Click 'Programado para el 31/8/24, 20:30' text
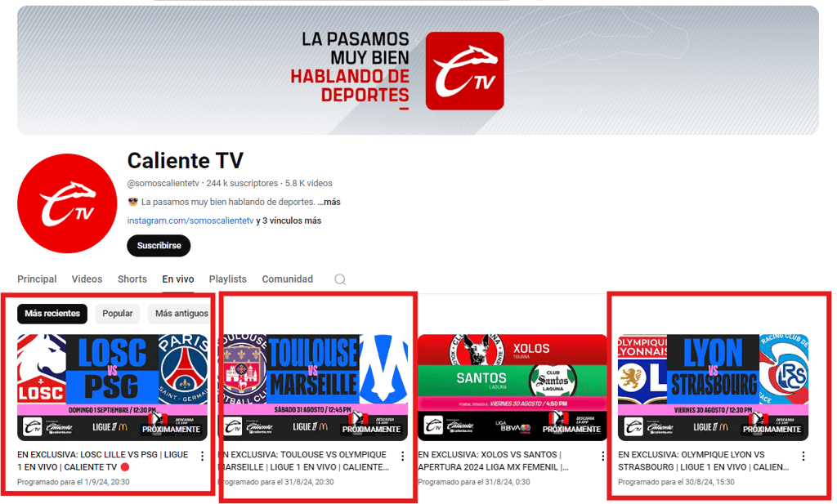The height and width of the screenshot is (504, 837). click(x=276, y=482)
